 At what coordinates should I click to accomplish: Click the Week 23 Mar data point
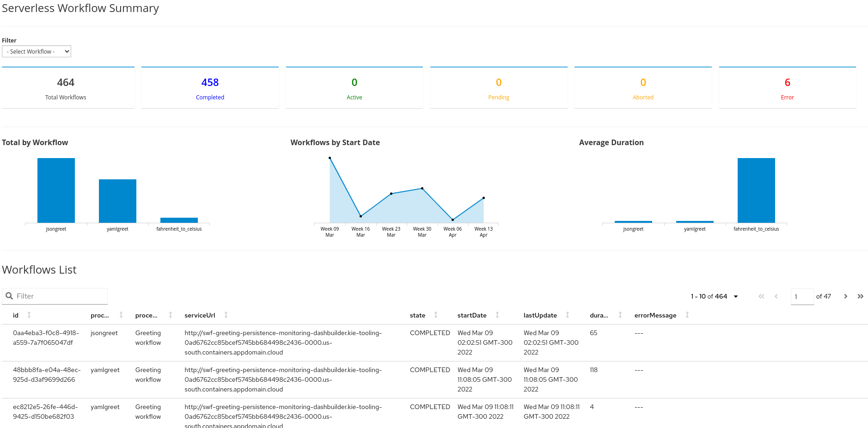[391, 194]
